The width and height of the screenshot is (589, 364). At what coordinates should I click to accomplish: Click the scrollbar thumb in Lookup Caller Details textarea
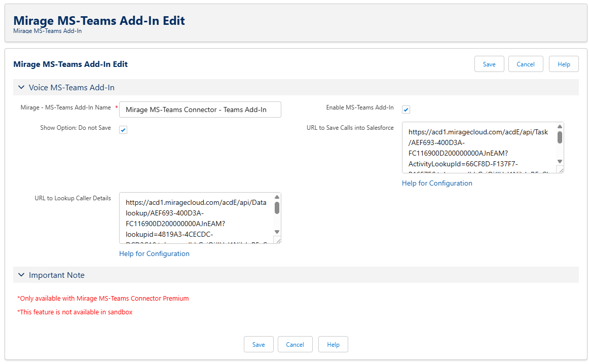(x=277, y=208)
